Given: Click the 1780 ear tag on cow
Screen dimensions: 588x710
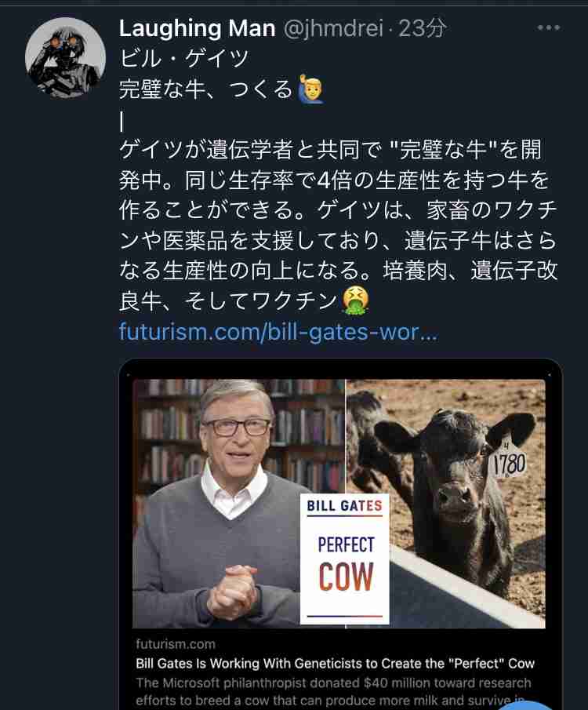Looking at the screenshot, I should (x=509, y=462).
